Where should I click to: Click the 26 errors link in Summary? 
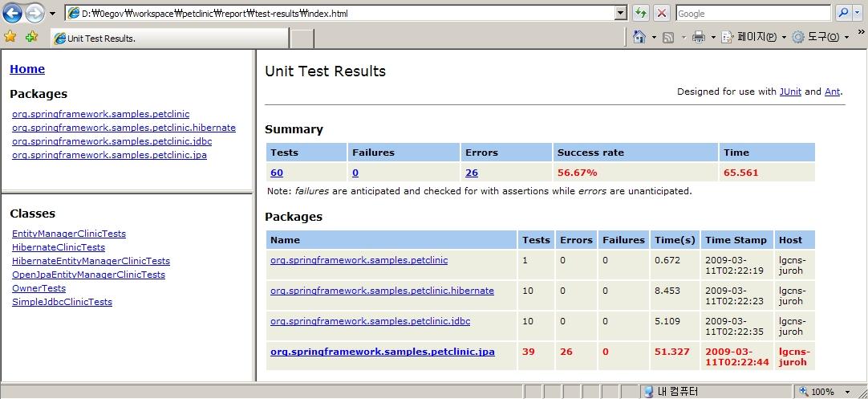[471, 173]
